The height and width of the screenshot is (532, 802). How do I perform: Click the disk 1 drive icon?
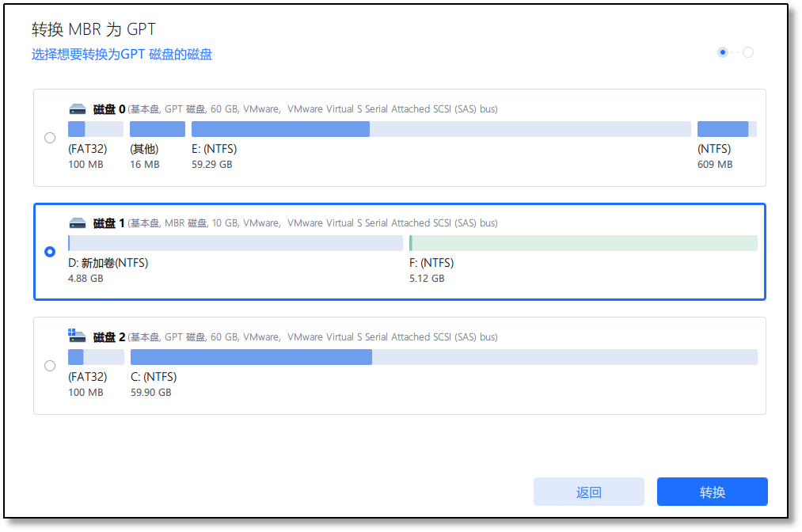(77, 223)
